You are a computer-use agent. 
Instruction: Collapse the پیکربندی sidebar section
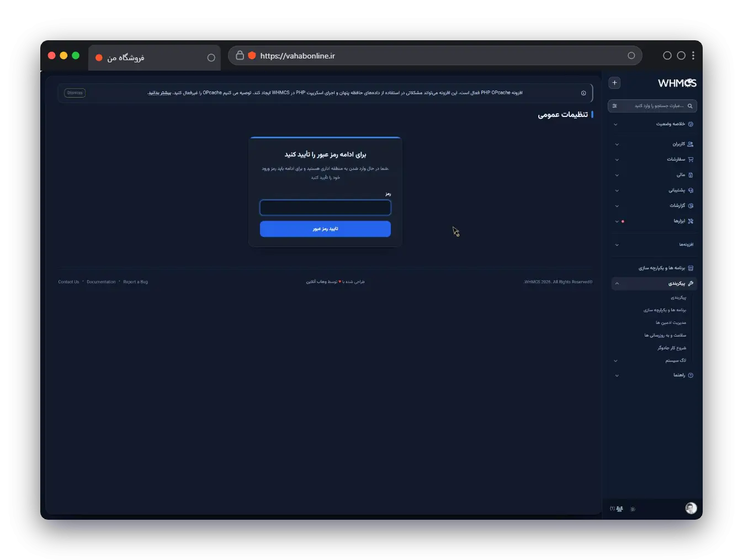click(x=654, y=284)
